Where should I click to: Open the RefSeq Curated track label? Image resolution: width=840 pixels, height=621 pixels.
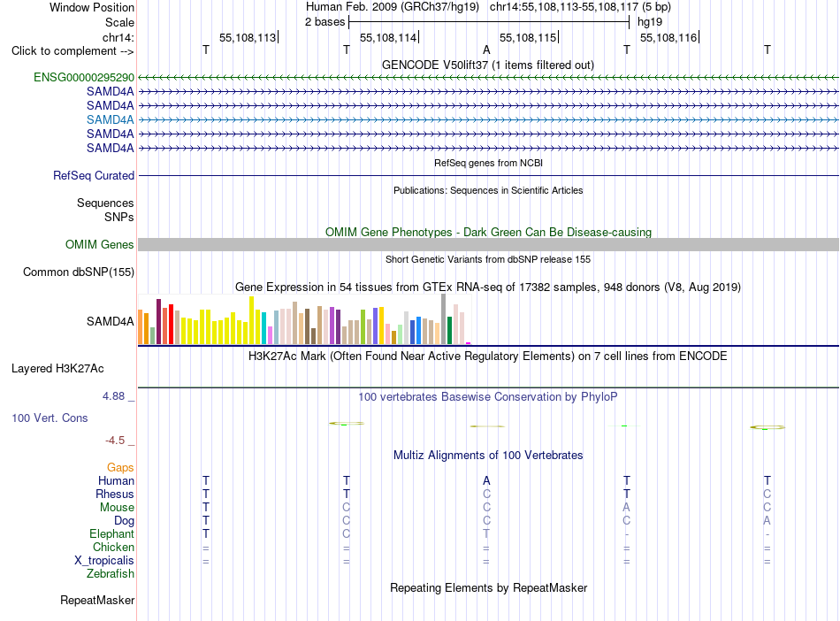(x=94, y=176)
